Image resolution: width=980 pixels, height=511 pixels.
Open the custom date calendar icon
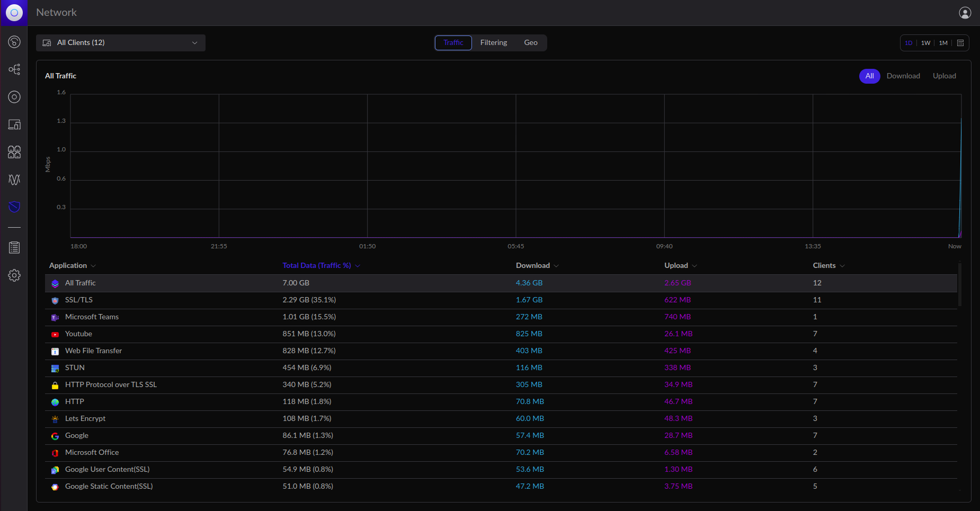point(960,43)
